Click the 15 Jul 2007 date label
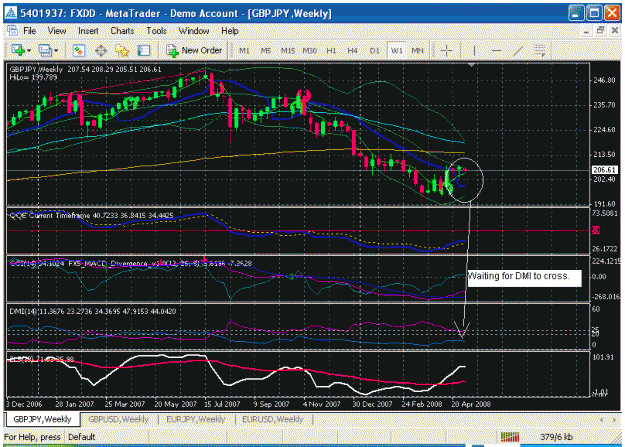The image size is (625, 447). [x=222, y=404]
